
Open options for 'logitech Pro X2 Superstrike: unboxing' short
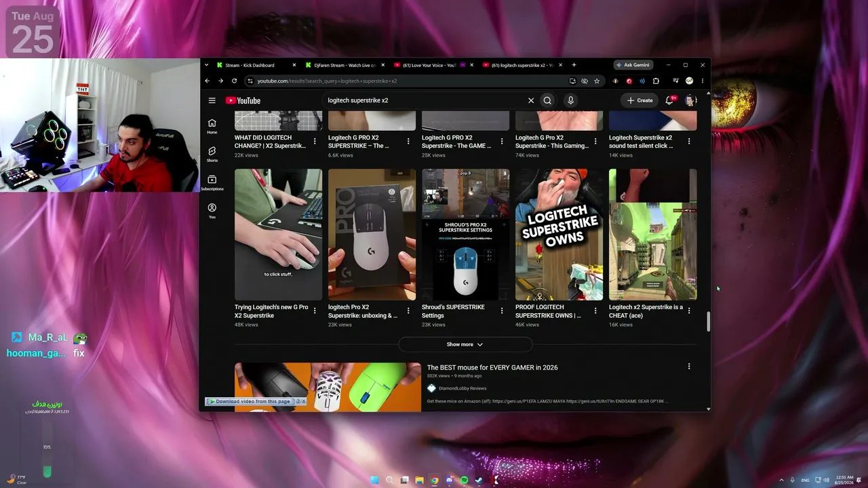(x=408, y=310)
